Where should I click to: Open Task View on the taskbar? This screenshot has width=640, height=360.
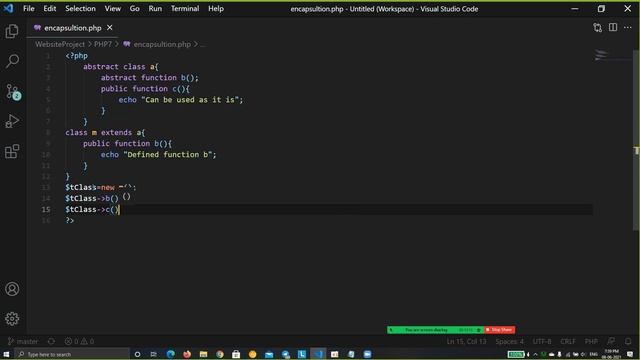(153, 354)
